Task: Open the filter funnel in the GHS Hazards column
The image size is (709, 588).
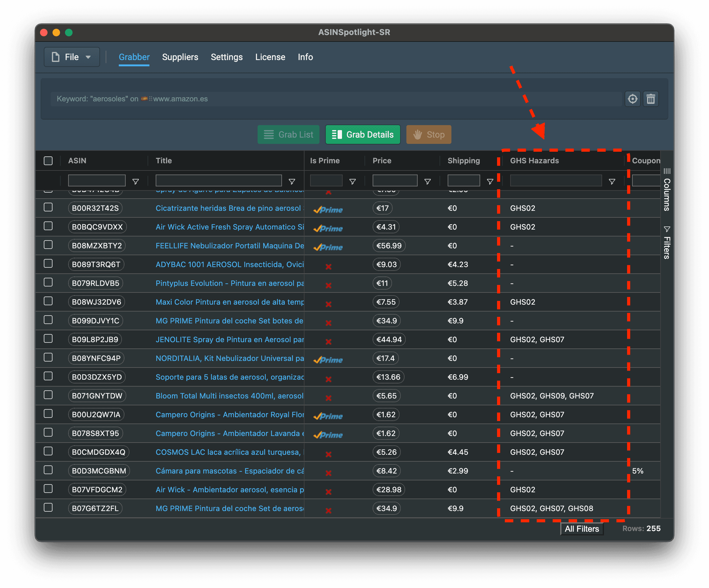Action: (x=612, y=181)
